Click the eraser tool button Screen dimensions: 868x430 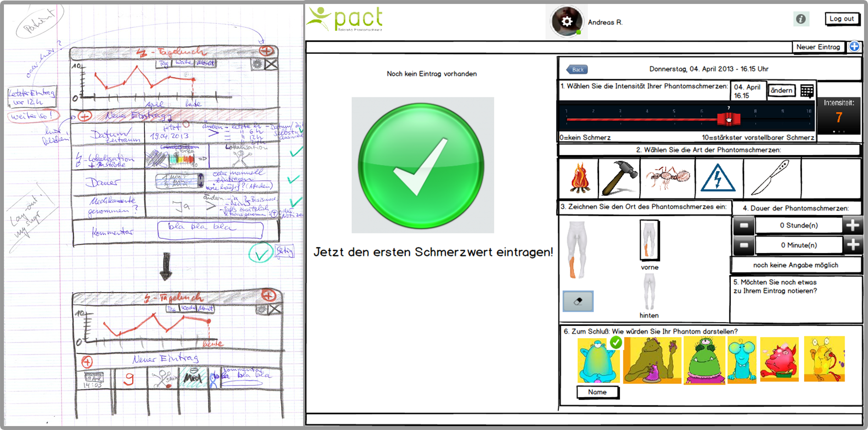click(x=578, y=301)
